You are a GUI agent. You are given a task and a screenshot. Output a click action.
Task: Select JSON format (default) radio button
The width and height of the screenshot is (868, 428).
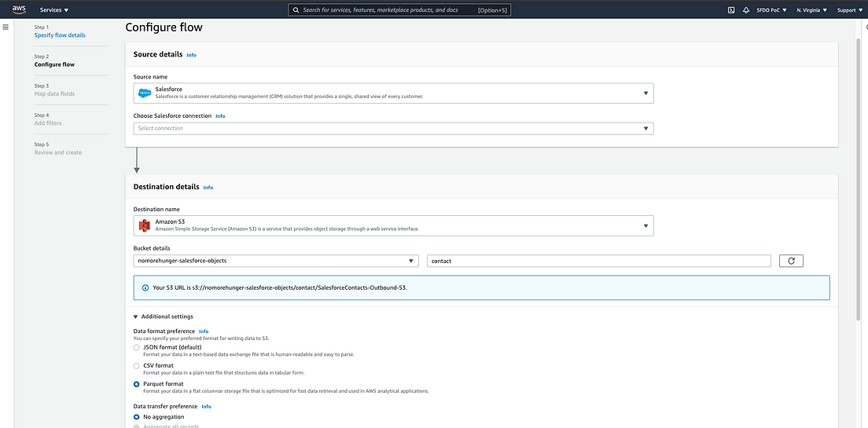pyautogui.click(x=137, y=347)
